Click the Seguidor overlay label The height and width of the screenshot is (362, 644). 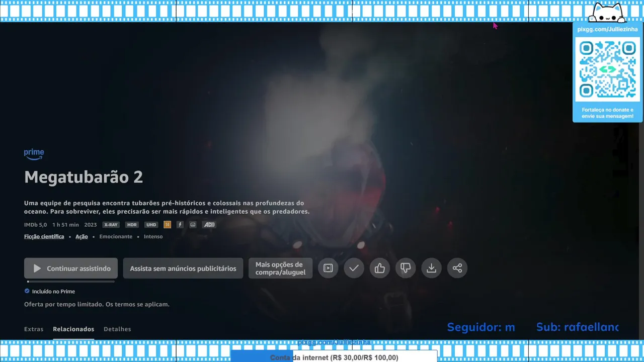coord(481,327)
